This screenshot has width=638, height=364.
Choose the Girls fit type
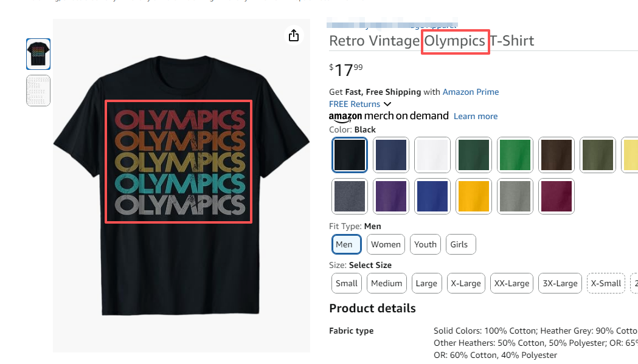pyautogui.click(x=459, y=244)
